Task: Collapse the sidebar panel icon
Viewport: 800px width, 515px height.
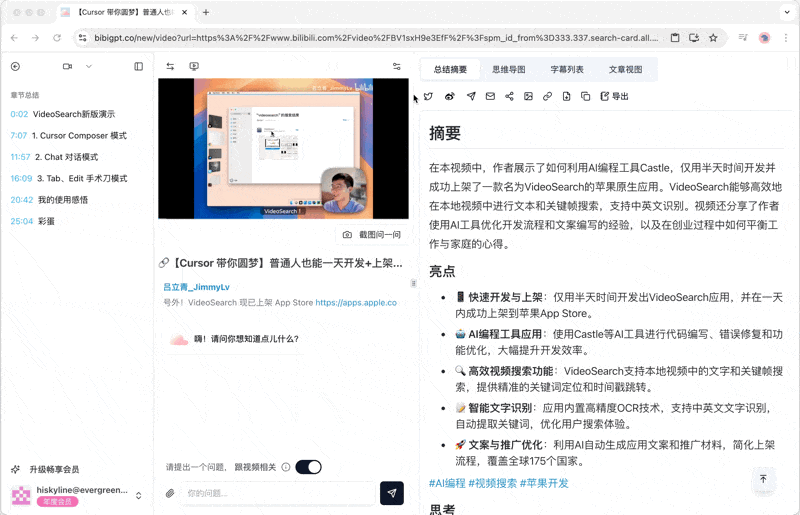Action: point(139,66)
